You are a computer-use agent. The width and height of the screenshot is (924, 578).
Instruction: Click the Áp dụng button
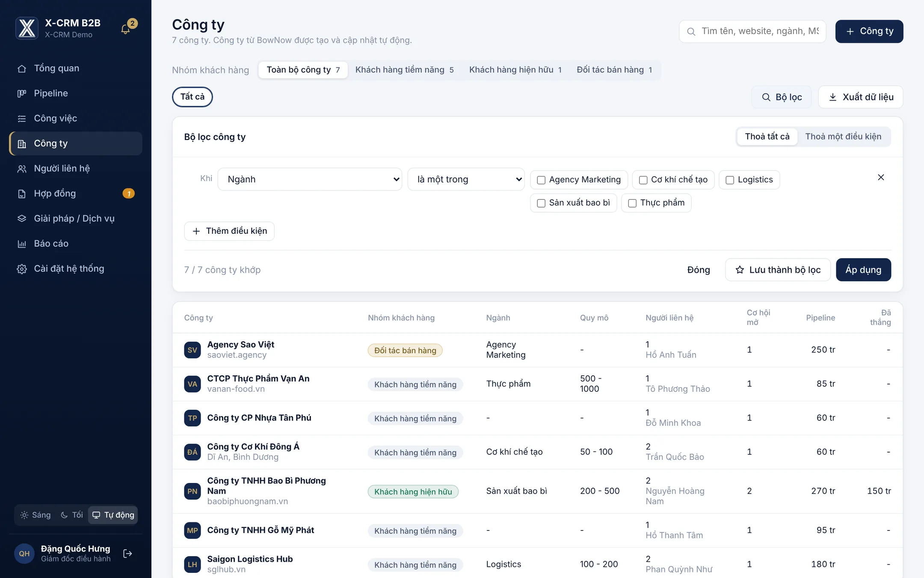(863, 270)
